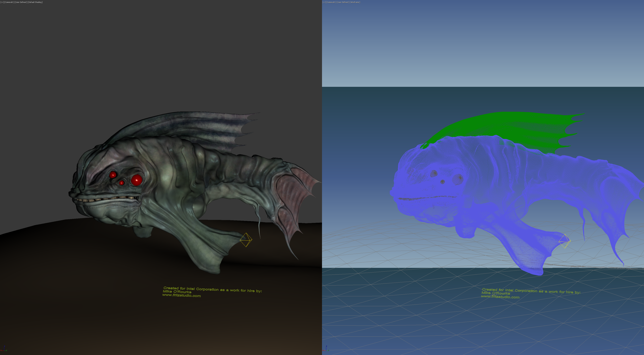Click User Defined label in the wireframe viewport
The width and height of the screenshot is (644, 355).
click(x=343, y=2)
